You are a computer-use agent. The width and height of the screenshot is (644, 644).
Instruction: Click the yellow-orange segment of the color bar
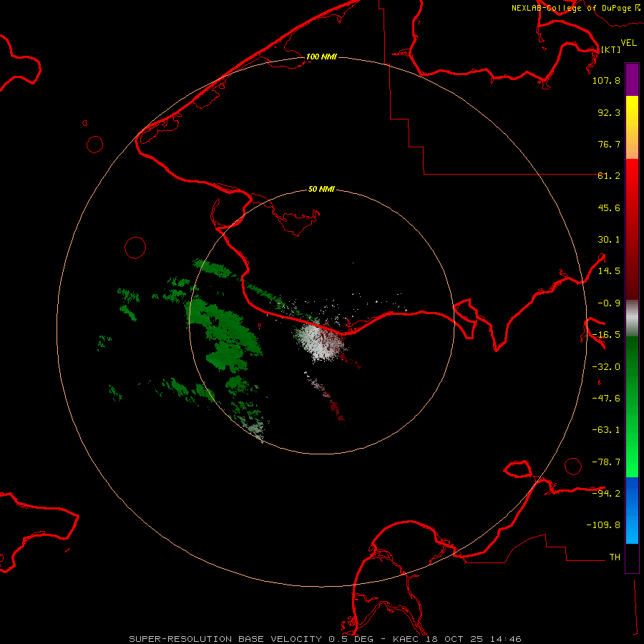tap(632, 127)
